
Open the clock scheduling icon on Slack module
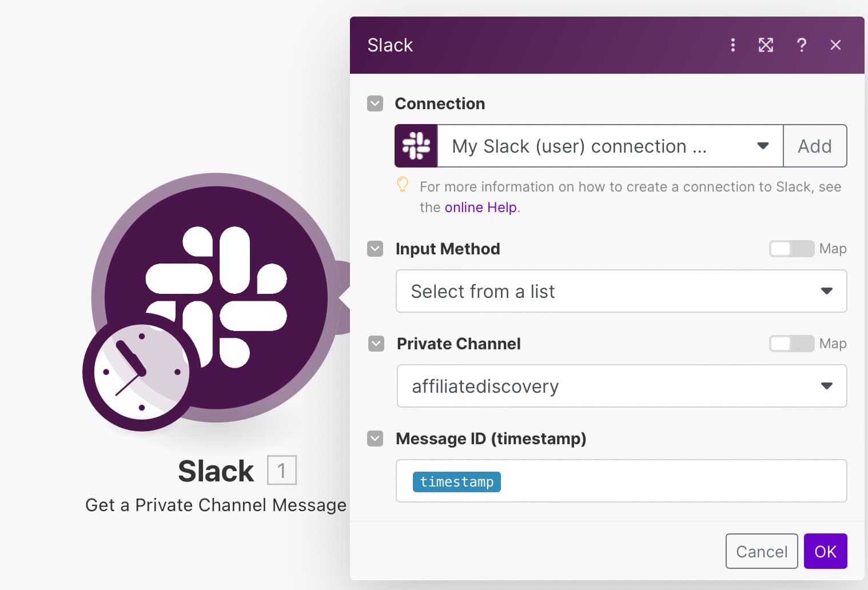[141, 372]
